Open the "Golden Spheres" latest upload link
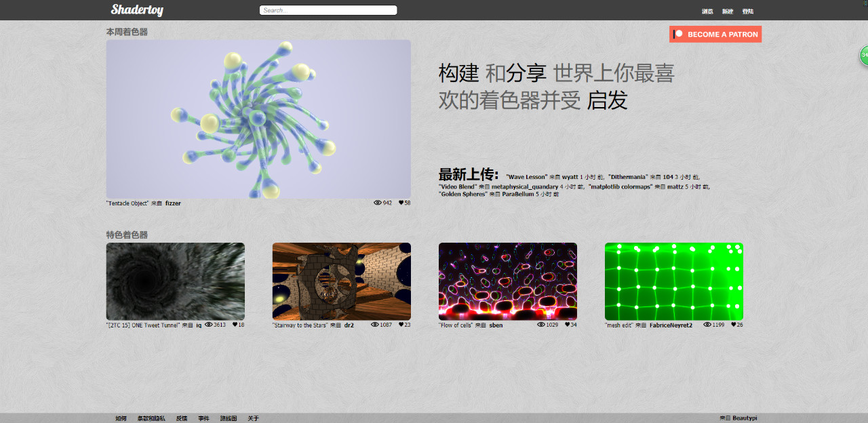Viewport: 868px width, 423px height. (x=462, y=195)
